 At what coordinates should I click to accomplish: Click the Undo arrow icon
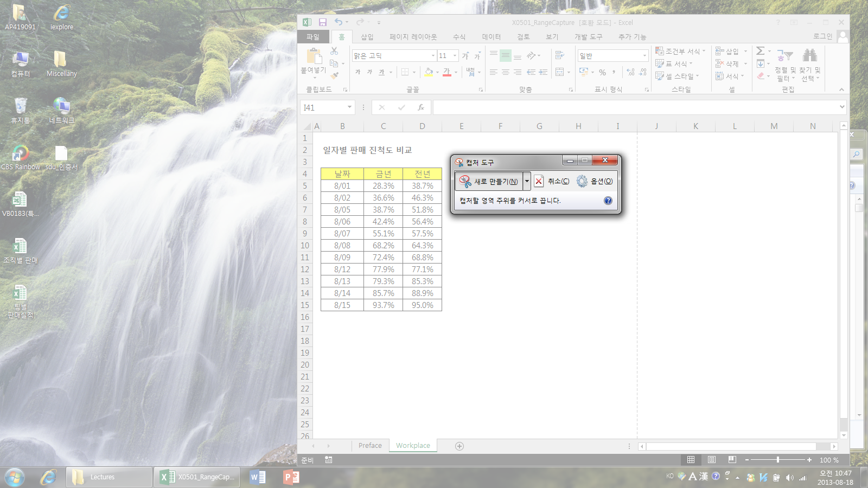(x=339, y=22)
